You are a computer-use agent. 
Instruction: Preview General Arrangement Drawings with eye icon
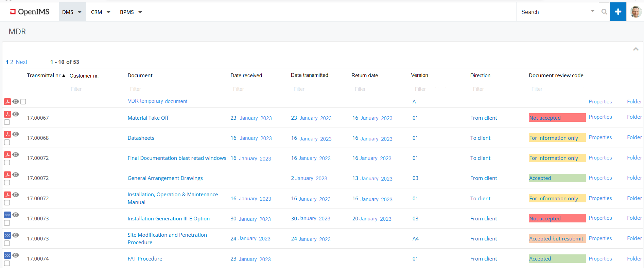(x=16, y=174)
